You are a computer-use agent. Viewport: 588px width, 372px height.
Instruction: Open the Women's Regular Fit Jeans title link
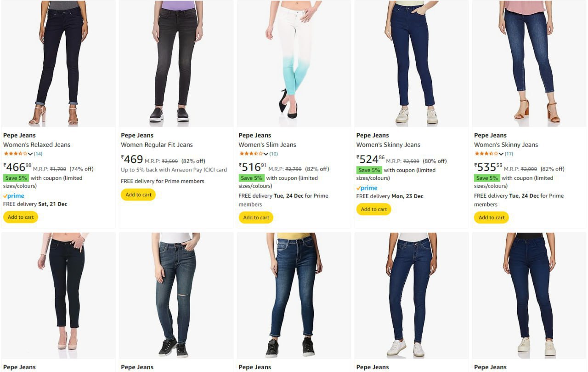pyautogui.click(x=157, y=145)
